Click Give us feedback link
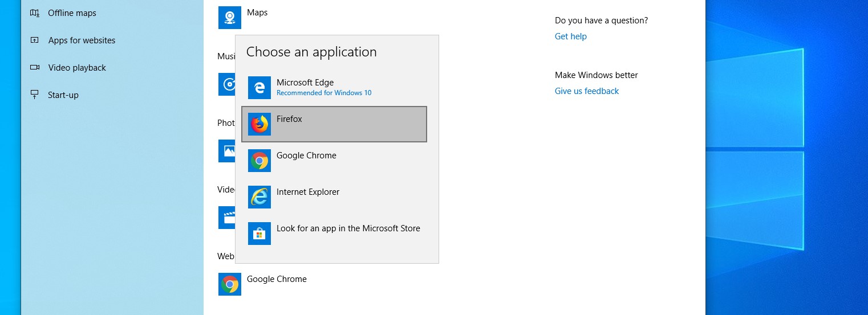The image size is (868, 315). (587, 91)
